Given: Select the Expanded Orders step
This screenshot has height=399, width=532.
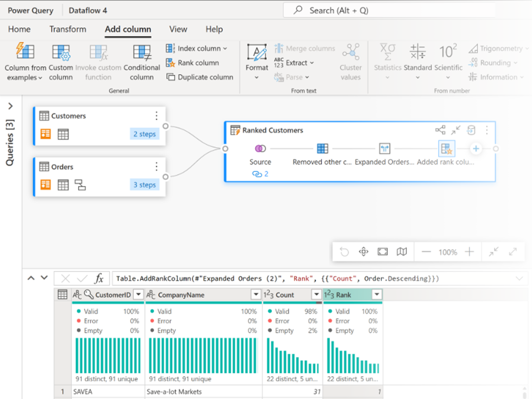Looking at the screenshot, I should pos(385,149).
